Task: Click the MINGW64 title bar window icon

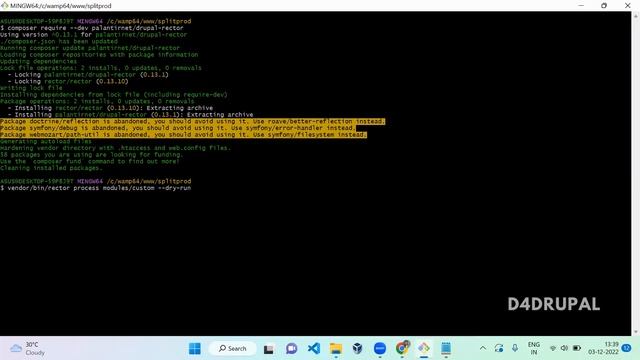Action: (x=4, y=5)
